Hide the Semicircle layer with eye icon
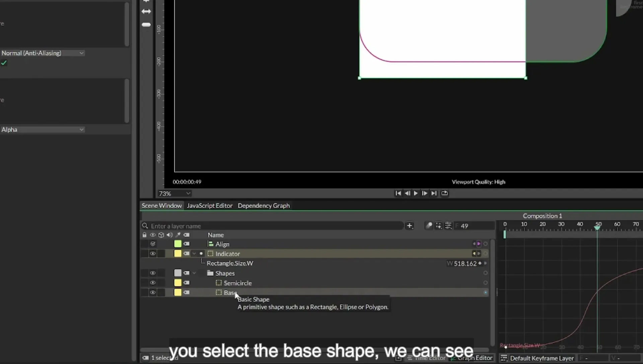Image resolution: width=643 pixels, height=364 pixels. 153,283
